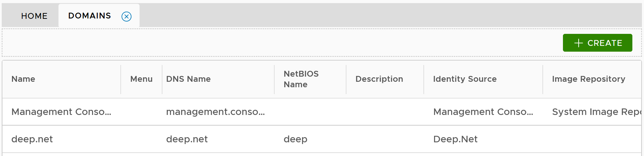The height and width of the screenshot is (156, 644).
Task: Open the Management Console domain row
Action: click(61, 112)
